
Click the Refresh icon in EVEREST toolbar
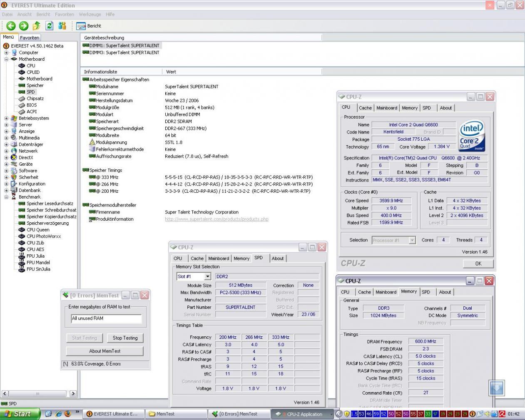click(x=50, y=26)
